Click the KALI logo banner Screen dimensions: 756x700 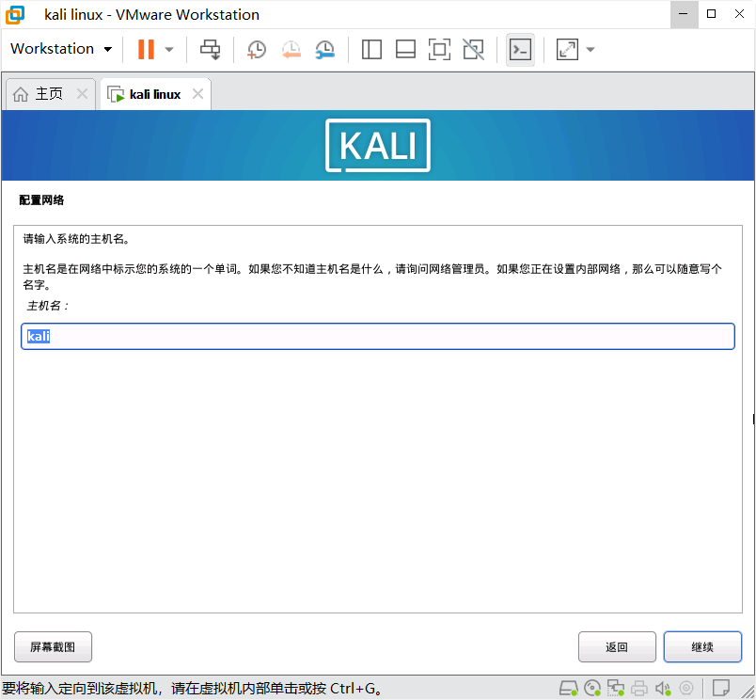pyautogui.click(x=377, y=146)
